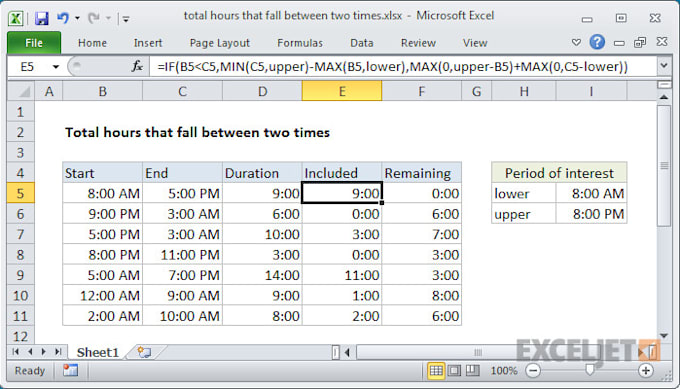This screenshot has width=680, height=389.
Task: Minimize the ribbon with the heart-shaped caret
Action: coord(576,42)
